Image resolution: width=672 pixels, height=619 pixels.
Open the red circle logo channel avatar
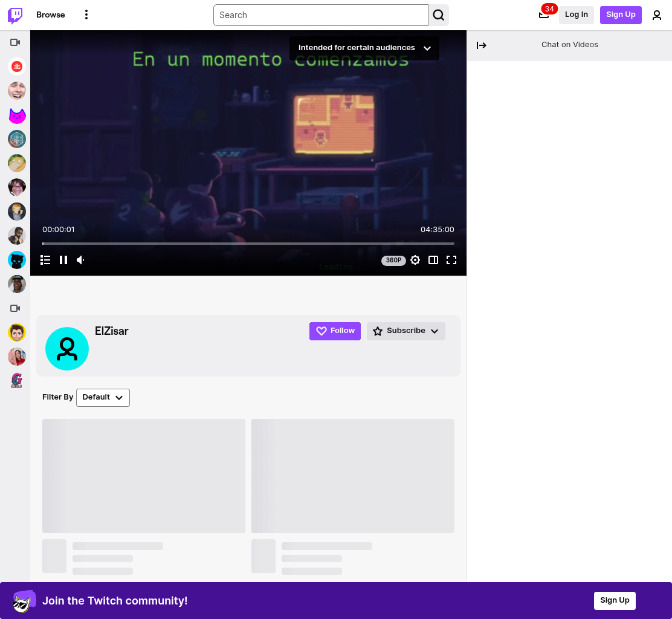click(x=17, y=66)
